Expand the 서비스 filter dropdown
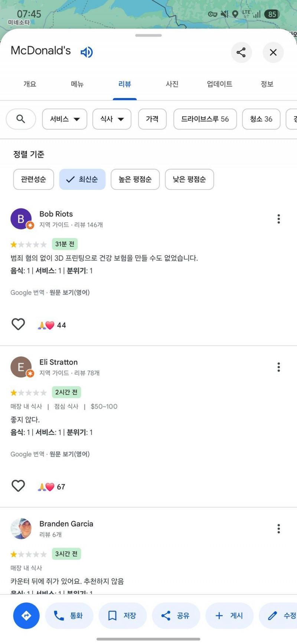 [65, 119]
